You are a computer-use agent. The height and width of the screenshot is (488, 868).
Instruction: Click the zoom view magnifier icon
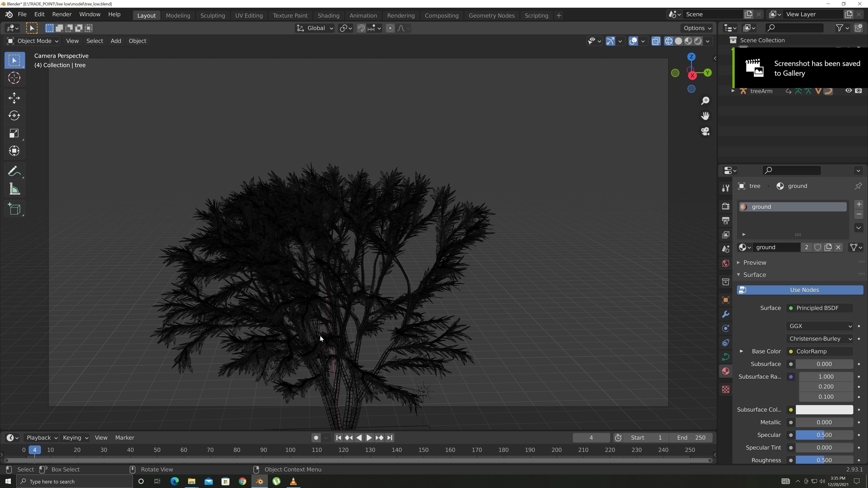click(x=705, y=101)
